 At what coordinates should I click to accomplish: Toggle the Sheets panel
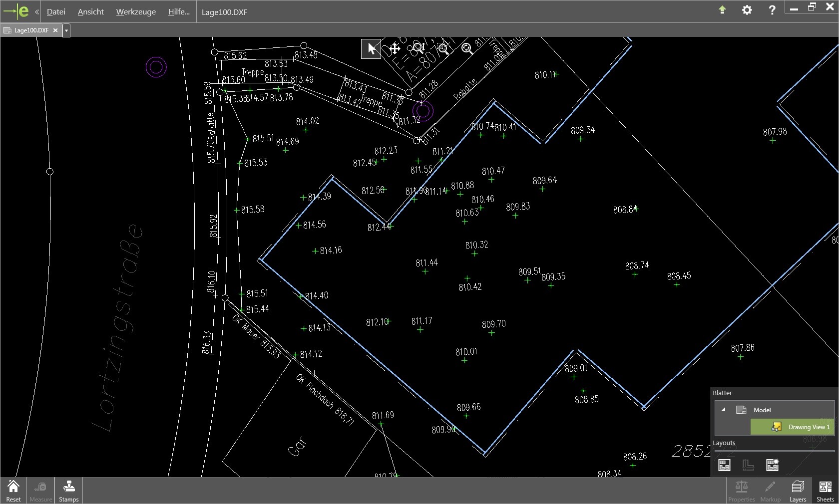click(825, 491)
